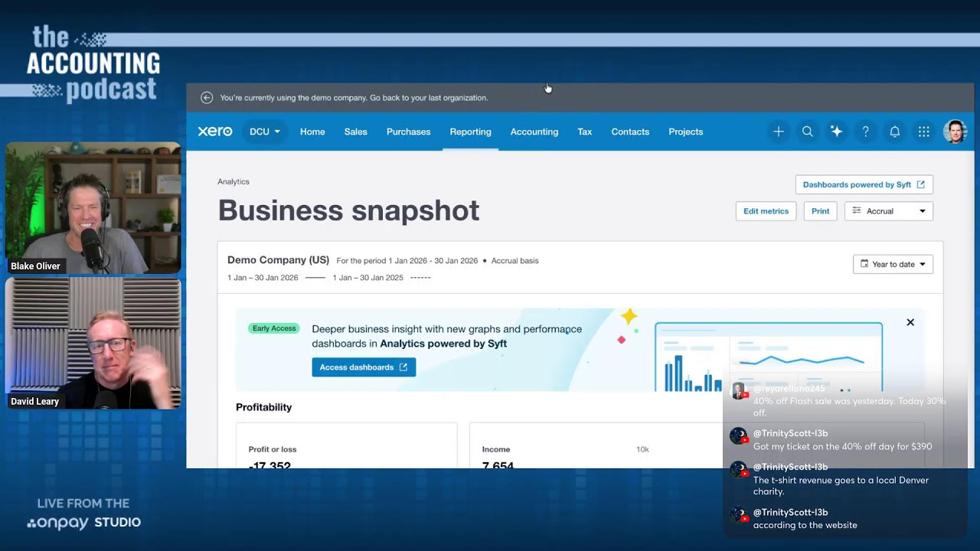The width and height of the screenshot is (980, 551).
Task: Click the Syft dashboard preview illustration
Action: [x=769, y=357]
